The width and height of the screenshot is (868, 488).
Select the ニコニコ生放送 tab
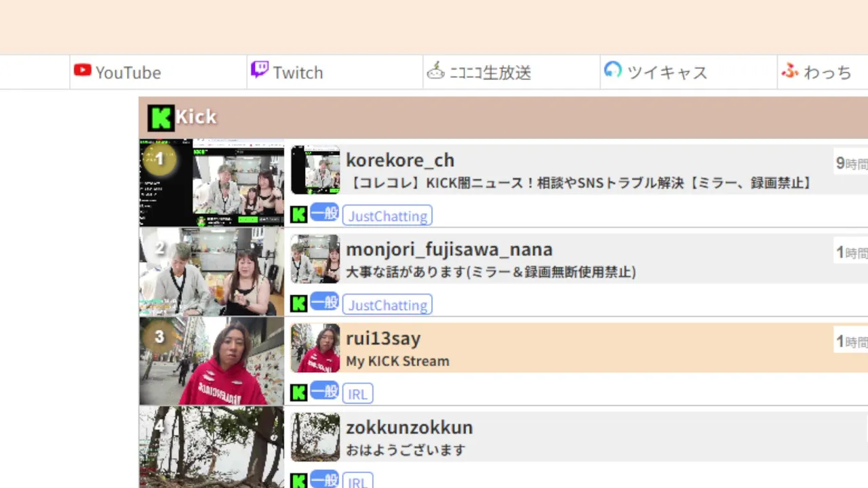click(x=512, y=72)
